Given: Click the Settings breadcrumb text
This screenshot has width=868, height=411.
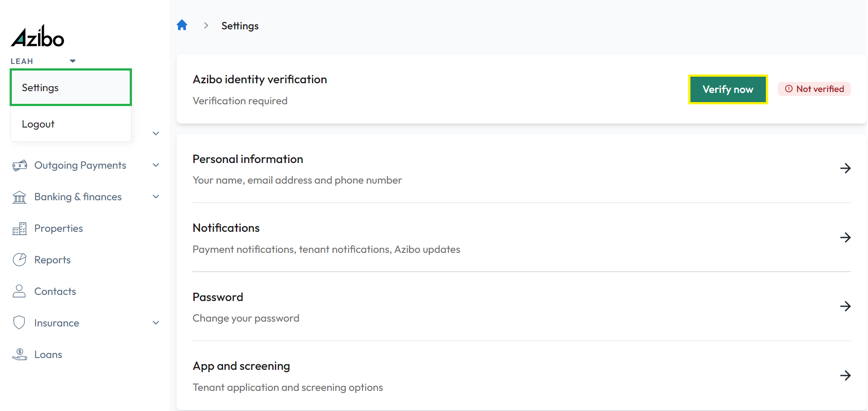Looking at the screenshot, I should (240, 26).
